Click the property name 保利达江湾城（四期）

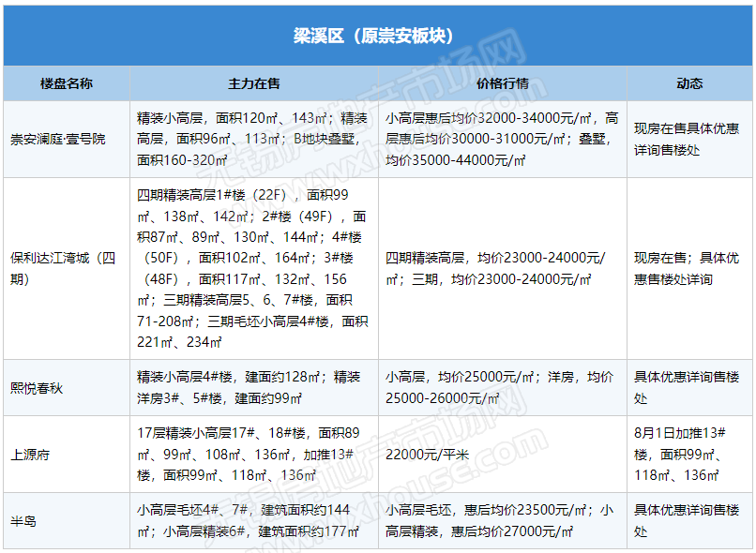tap(63, 268)
